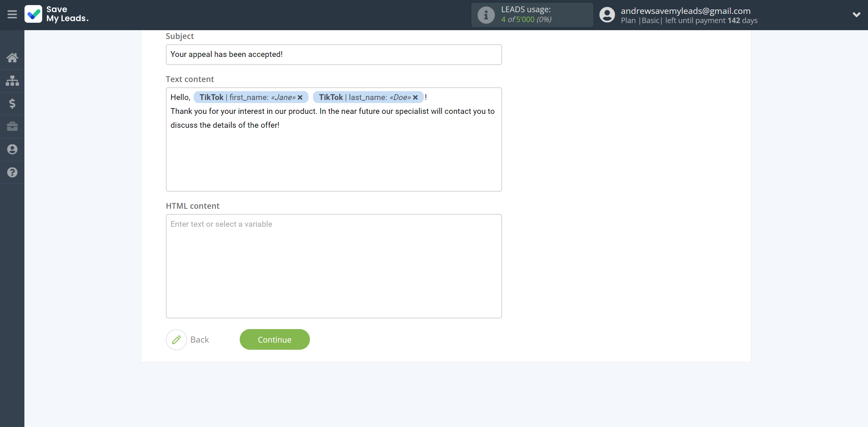Expand the account dropdown chevron
The height and width of the screenshot is (427, 868).
click(x=856, y=15)
